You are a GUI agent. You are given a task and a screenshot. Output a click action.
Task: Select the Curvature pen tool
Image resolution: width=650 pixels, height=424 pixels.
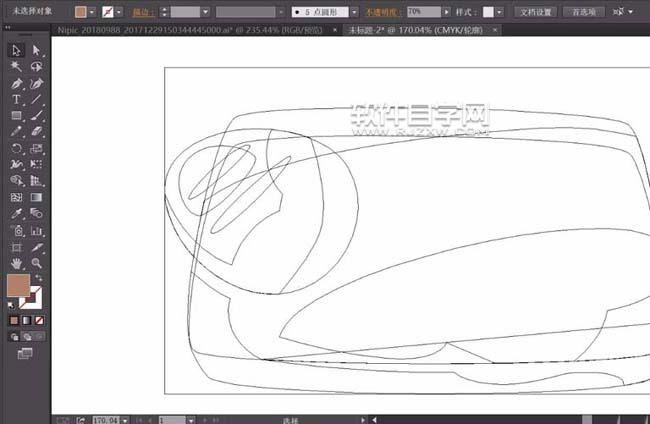36,83
